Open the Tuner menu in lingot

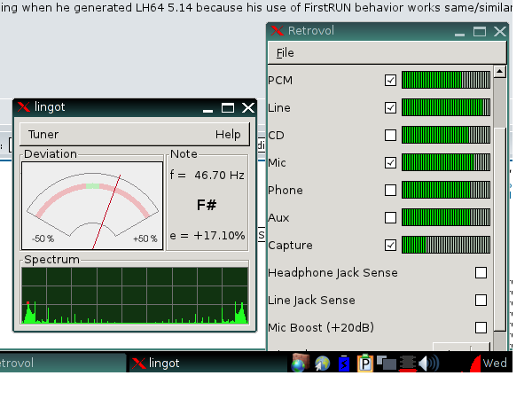[x=43, y=135]
